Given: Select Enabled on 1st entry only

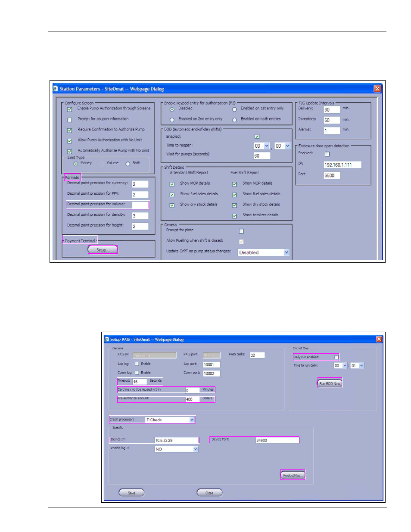Looking at the screenshot, I should coord(234,109).
